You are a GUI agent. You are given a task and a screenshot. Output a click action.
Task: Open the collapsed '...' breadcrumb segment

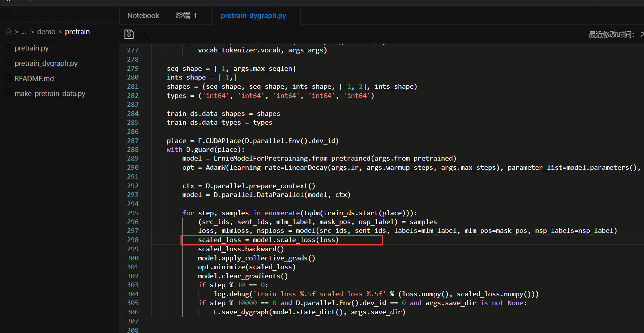(24, 32)
